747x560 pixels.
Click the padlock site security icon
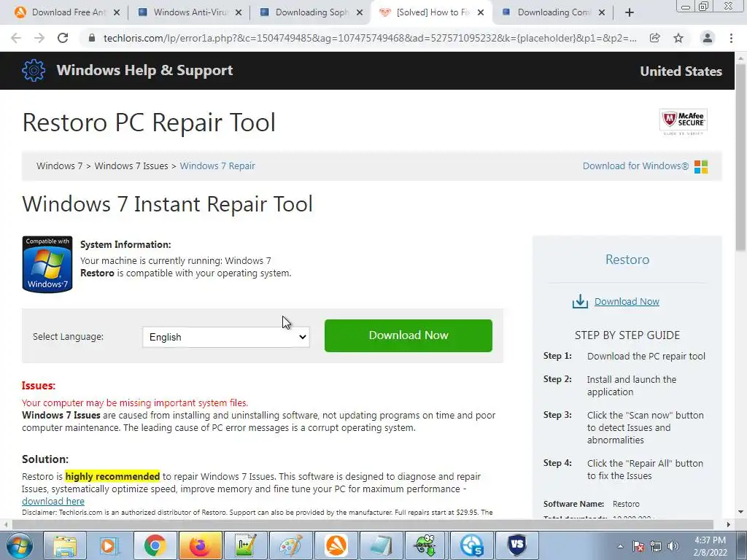pos(92,38)
